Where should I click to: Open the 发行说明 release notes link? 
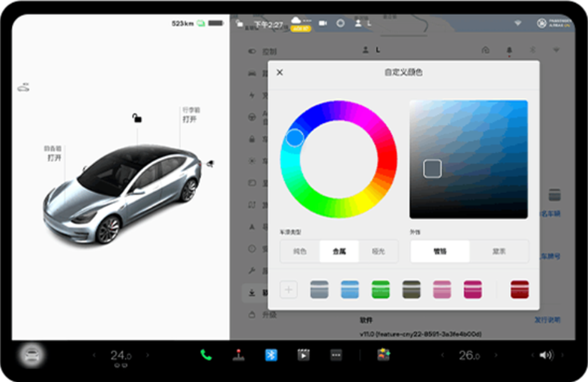point(547,320)
